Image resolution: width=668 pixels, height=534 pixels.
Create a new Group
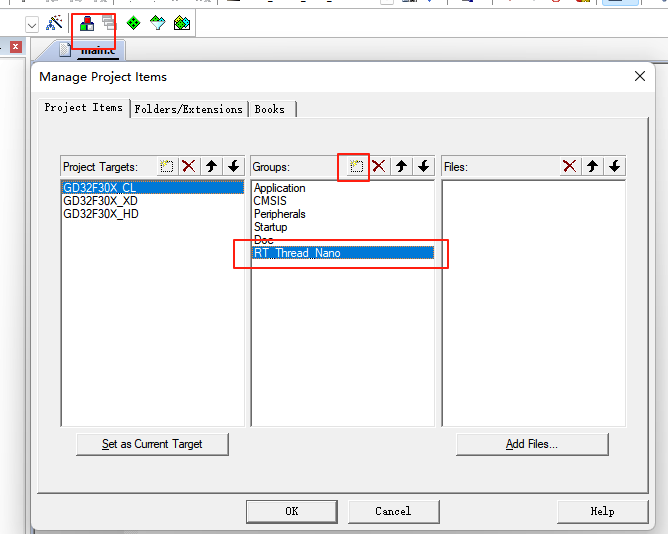click(x=357, y=166)
